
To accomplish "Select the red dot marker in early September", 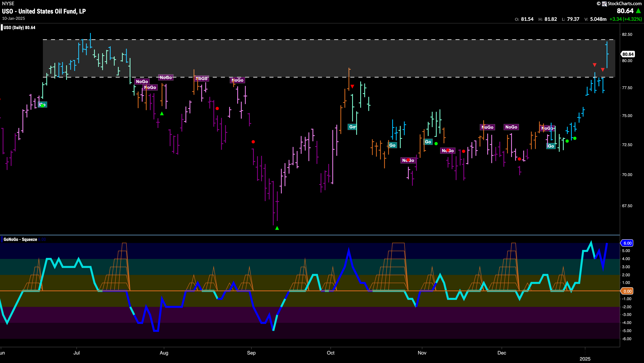I will click(253, 142).
